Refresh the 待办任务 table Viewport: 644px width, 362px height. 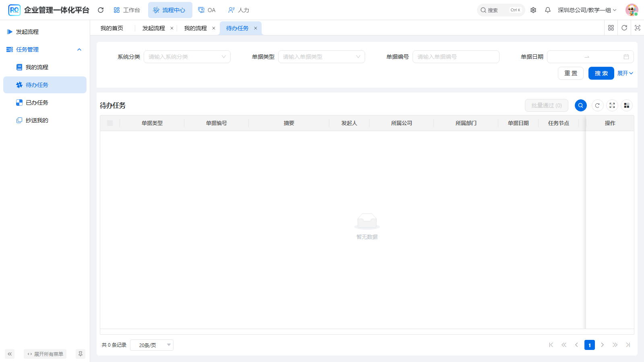pyautogui.click(x=597, y=105)
